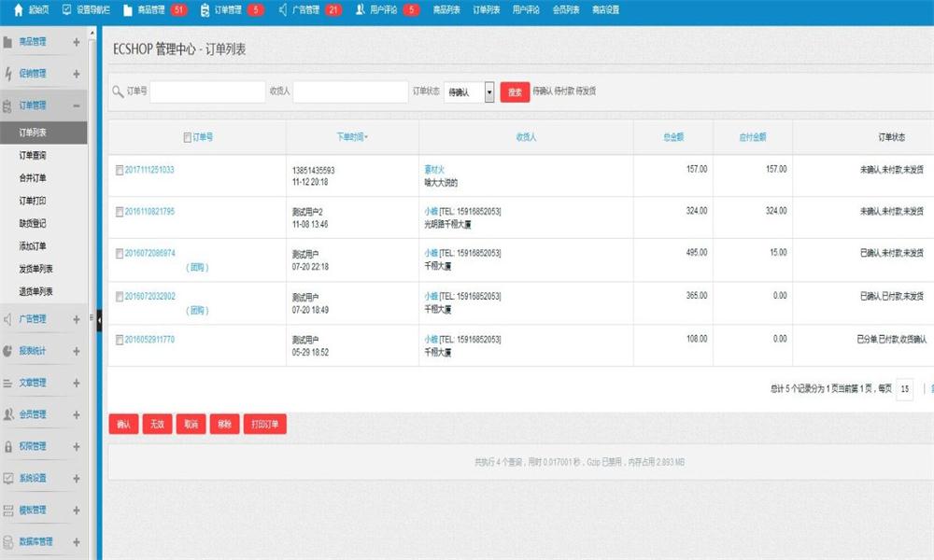Click the 促销管理 lightning icon in sidebar

click(x=8, y=74)
